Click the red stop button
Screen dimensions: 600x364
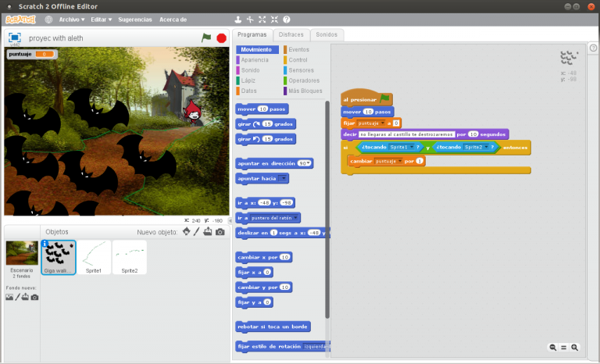tap(221, 38)
